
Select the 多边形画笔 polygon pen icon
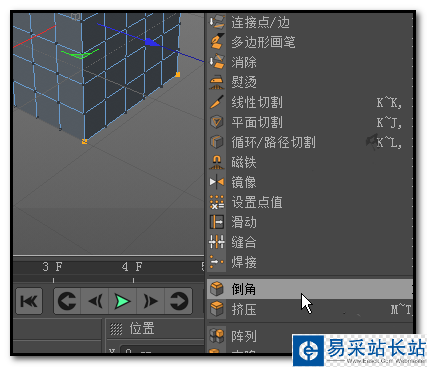(x=217, y=42)
